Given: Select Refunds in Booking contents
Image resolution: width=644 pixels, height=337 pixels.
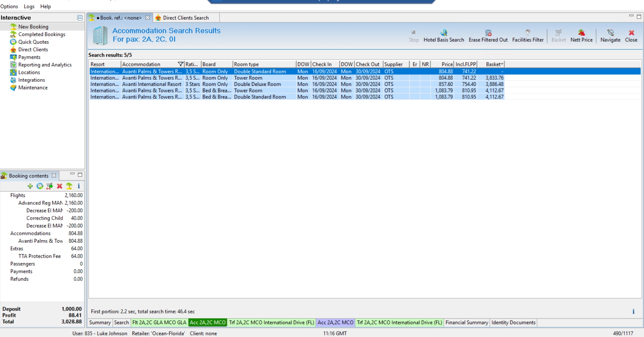Looking at the screenshot, I should tap(19, 279).
